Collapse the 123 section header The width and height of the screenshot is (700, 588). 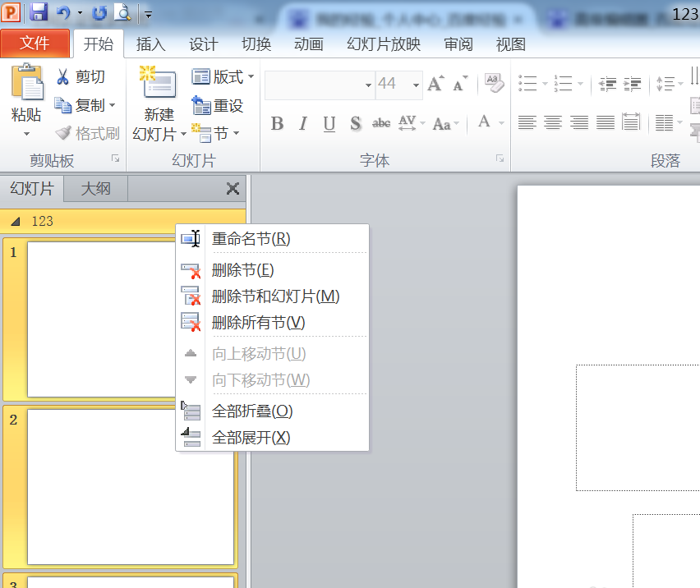click(16, 221)
